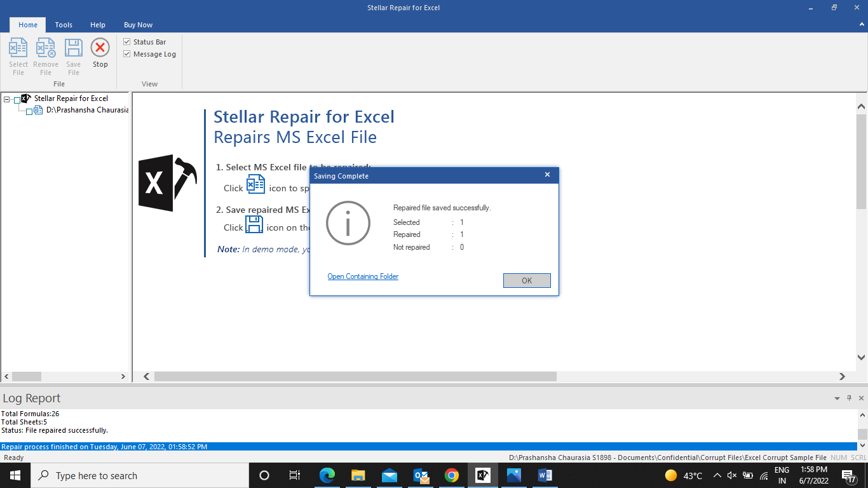868x488 pixels.
Task: Click in the Type here to search box
Action: coord(139,475)
